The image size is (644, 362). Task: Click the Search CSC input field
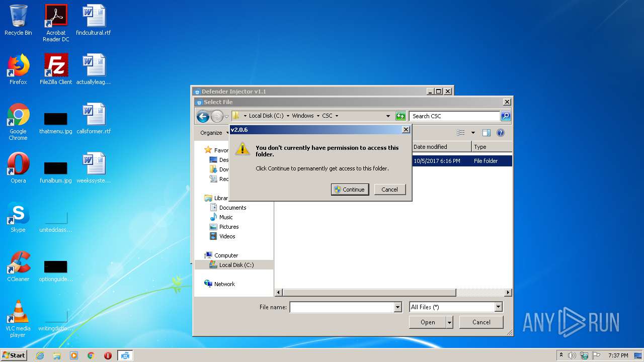[x=455, y=116]
